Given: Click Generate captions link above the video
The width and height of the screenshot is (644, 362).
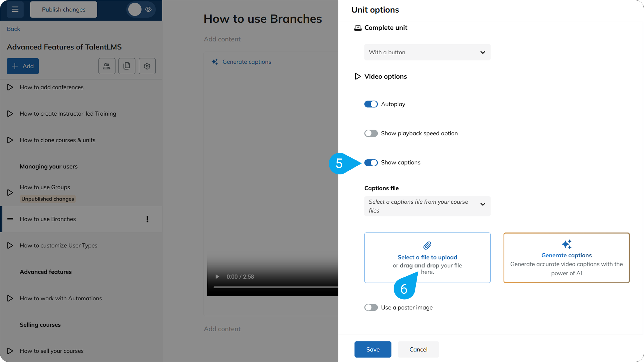Looking at the screenshot, I should pyautogui.click(x=247, y=62).
